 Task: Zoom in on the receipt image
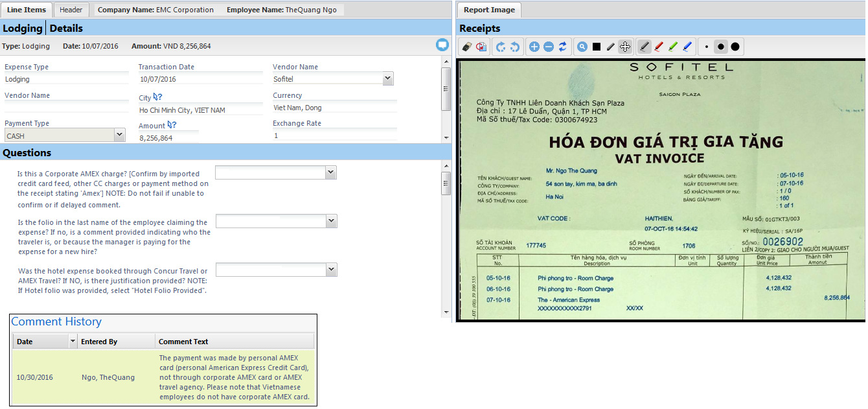(534, 47)
